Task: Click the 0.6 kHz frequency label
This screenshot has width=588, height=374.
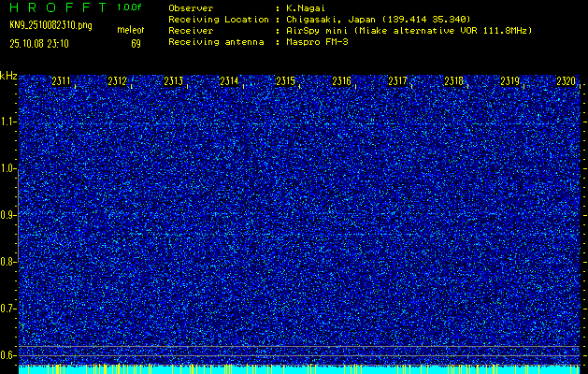Action: (x=8, y=354)
